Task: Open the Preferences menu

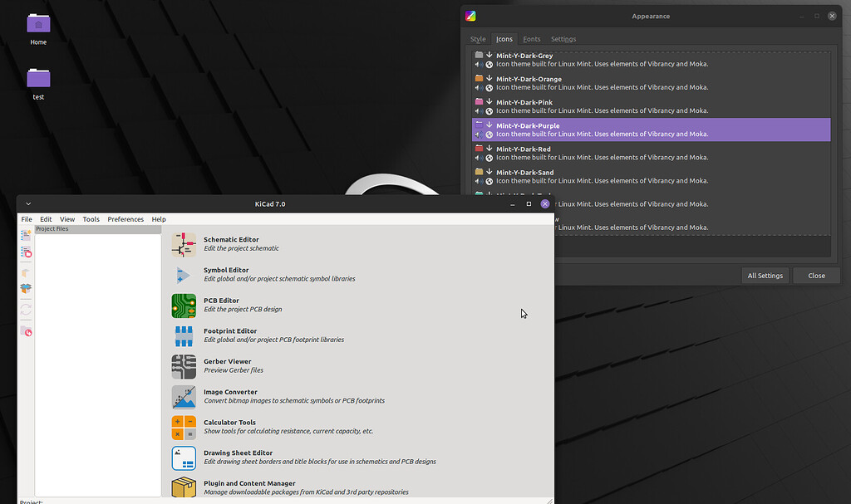Action: [125, 219]
